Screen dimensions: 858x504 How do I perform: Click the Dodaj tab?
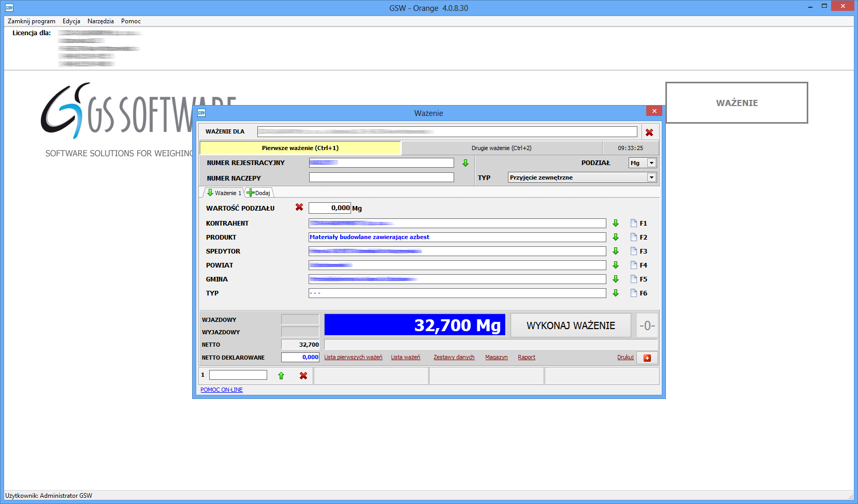coord(259,193)
